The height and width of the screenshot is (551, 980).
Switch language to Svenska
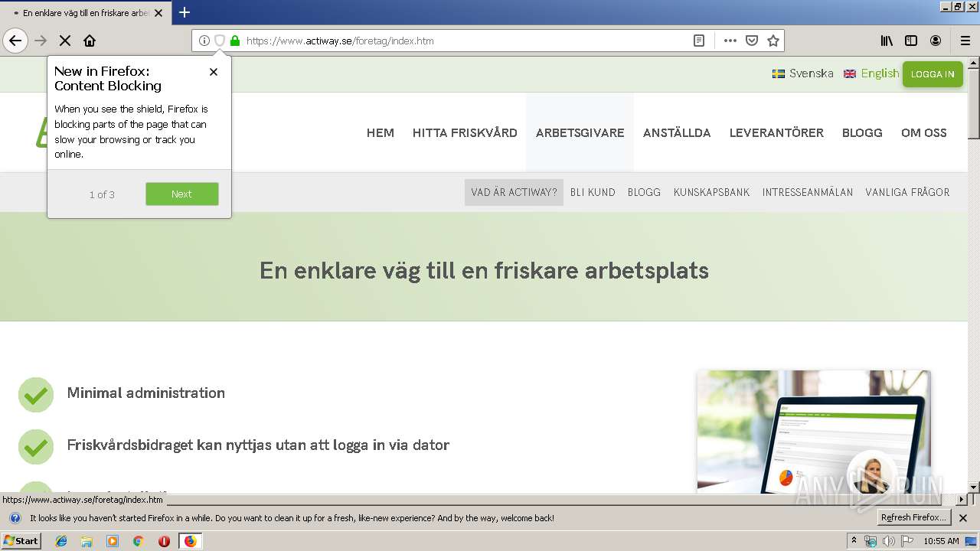[802, 73]
